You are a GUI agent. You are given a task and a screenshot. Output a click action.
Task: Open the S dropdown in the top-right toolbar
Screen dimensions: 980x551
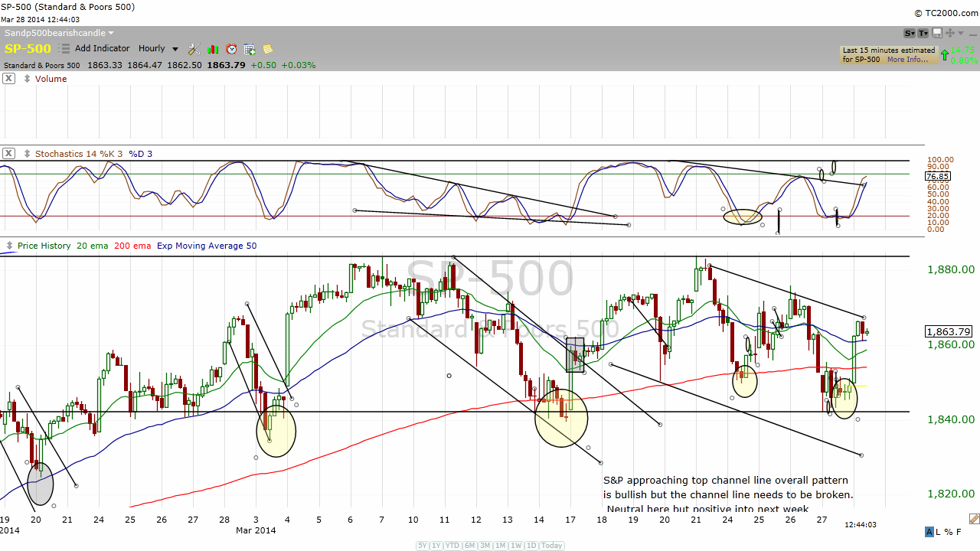910,33
